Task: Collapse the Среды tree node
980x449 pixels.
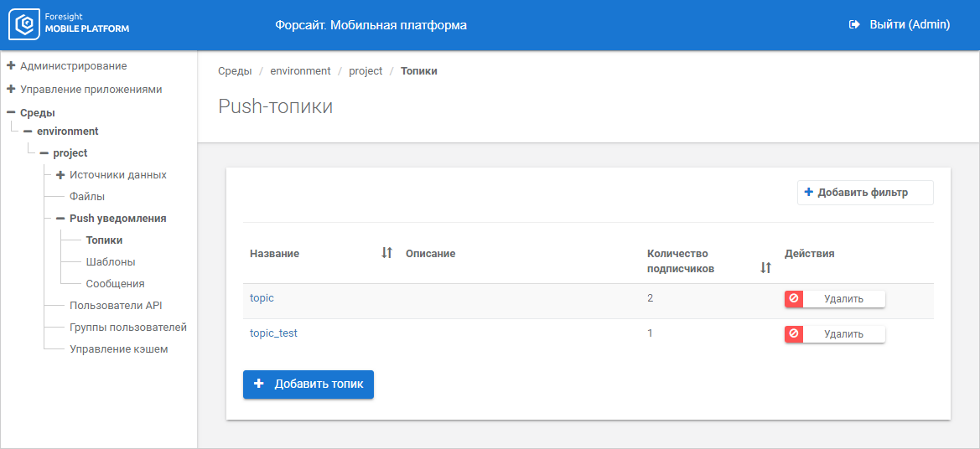Action: pyautogui.click(x=11, y=113)
